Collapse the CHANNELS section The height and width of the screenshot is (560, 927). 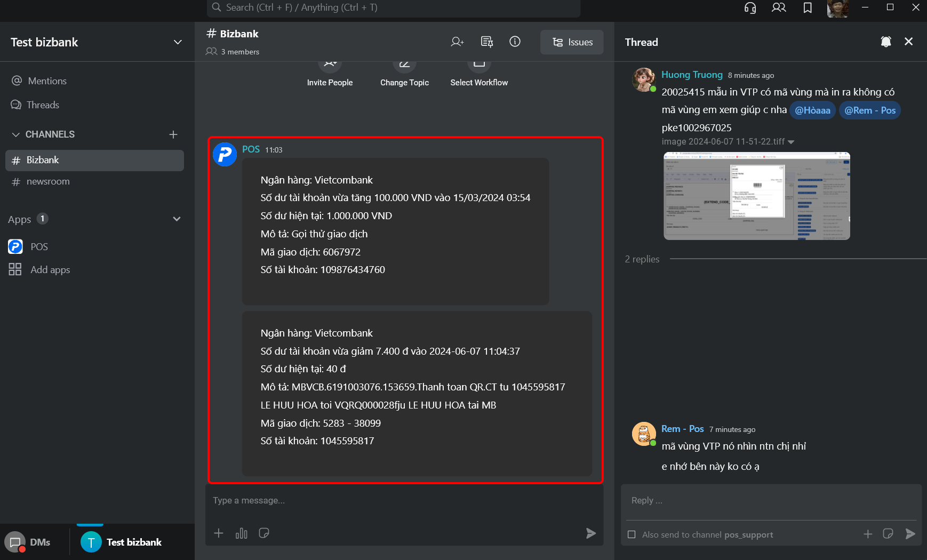pos(16,134)
